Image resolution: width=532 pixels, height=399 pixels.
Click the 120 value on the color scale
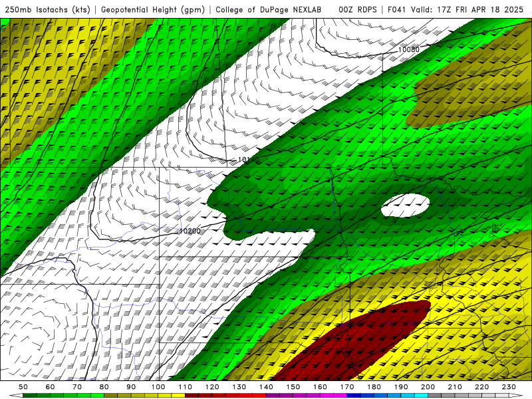(212, 387)
